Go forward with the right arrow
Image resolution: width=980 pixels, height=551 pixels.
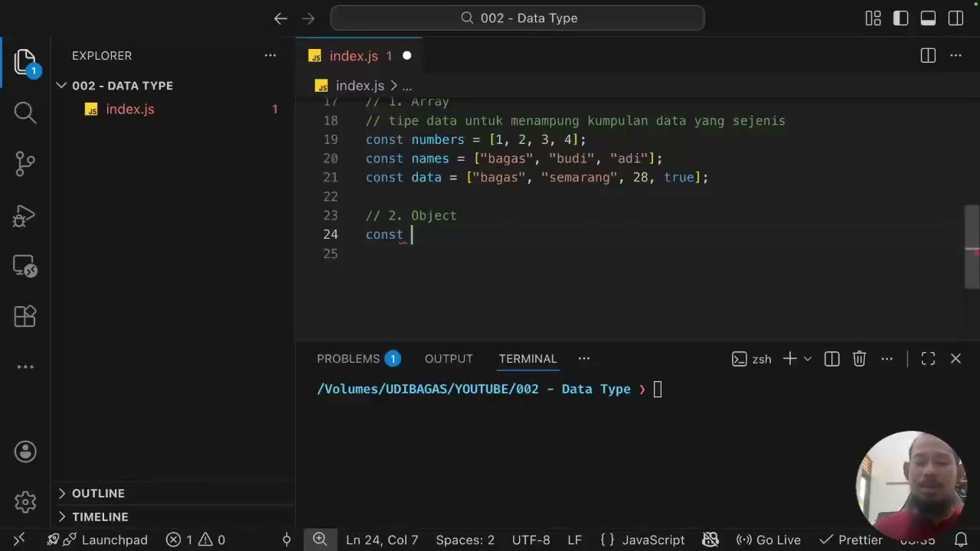coord(308,18)
